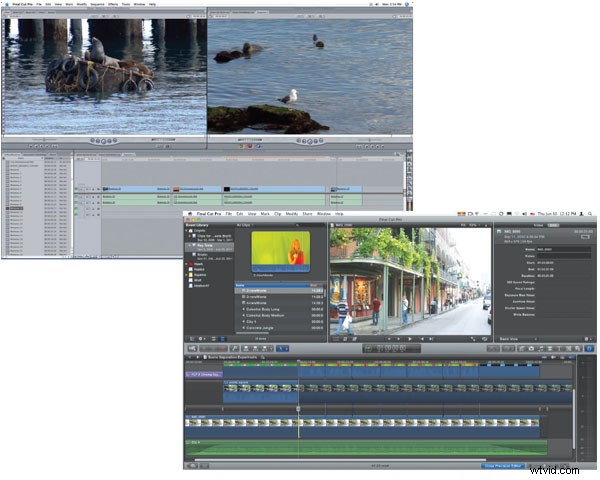The height and width of the screenshot is (480, 600).
Task: Open the edit options dropdown beside Append
Action: (x=271, y=349)
